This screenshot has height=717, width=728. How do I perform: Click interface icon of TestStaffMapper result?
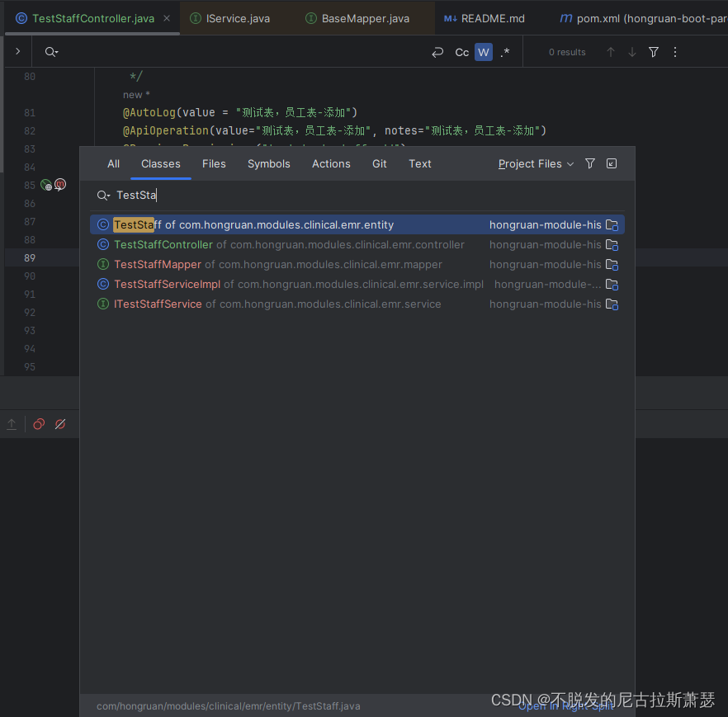(103, 265)
